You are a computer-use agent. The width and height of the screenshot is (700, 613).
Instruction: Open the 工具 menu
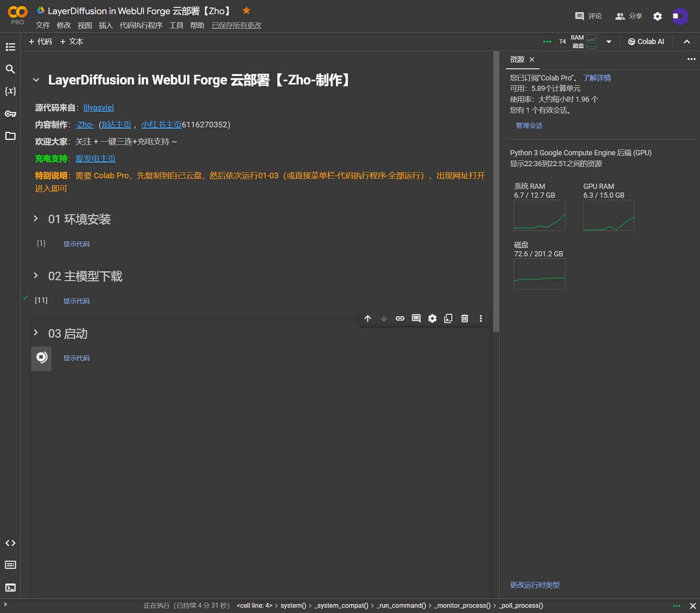pyautogui.click(x=176, y=25)
